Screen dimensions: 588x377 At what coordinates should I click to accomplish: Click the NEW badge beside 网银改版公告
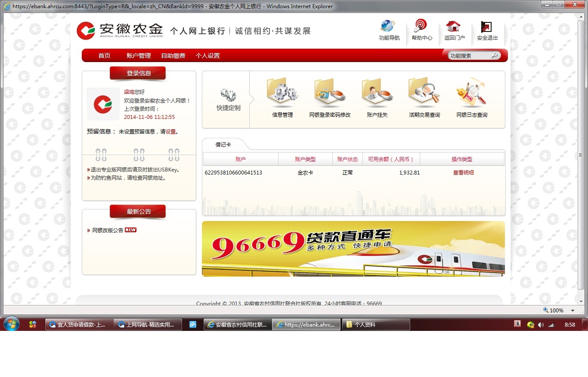(130, 230)
